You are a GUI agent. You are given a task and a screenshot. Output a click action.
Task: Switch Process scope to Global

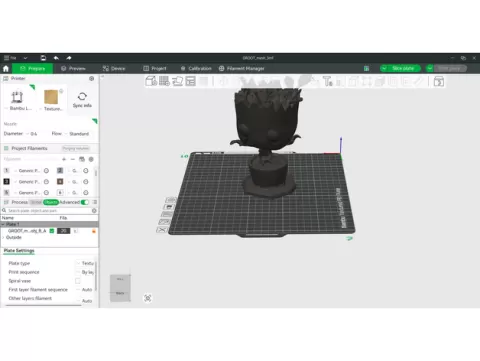pos(36,202)
